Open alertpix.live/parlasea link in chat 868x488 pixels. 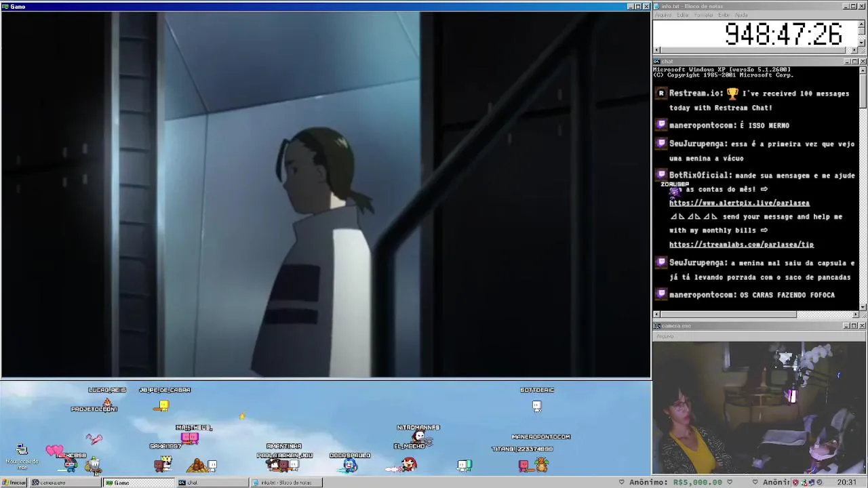coord(739,203)
